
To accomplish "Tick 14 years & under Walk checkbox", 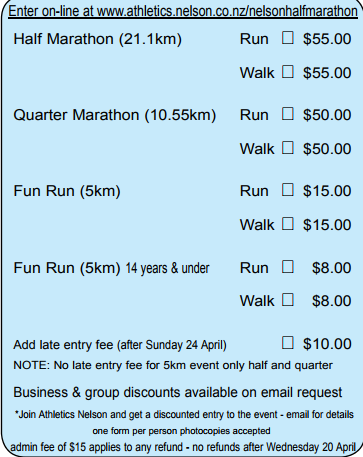I will click(288, 300).
